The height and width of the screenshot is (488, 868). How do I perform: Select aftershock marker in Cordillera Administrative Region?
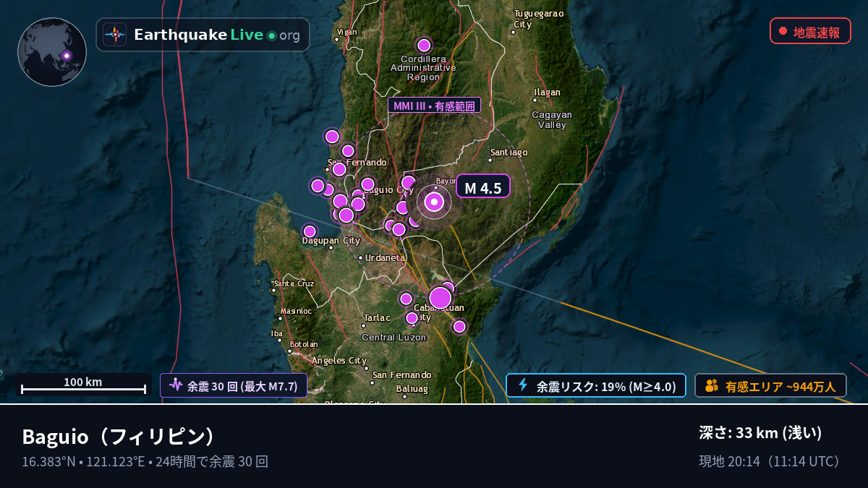(x=424, y=46)
